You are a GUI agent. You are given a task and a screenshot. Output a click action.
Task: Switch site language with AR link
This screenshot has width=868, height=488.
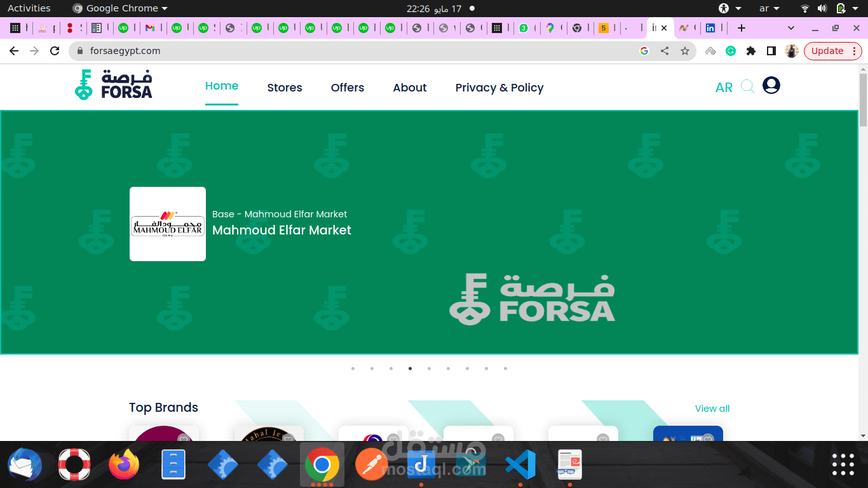(724, 88)
